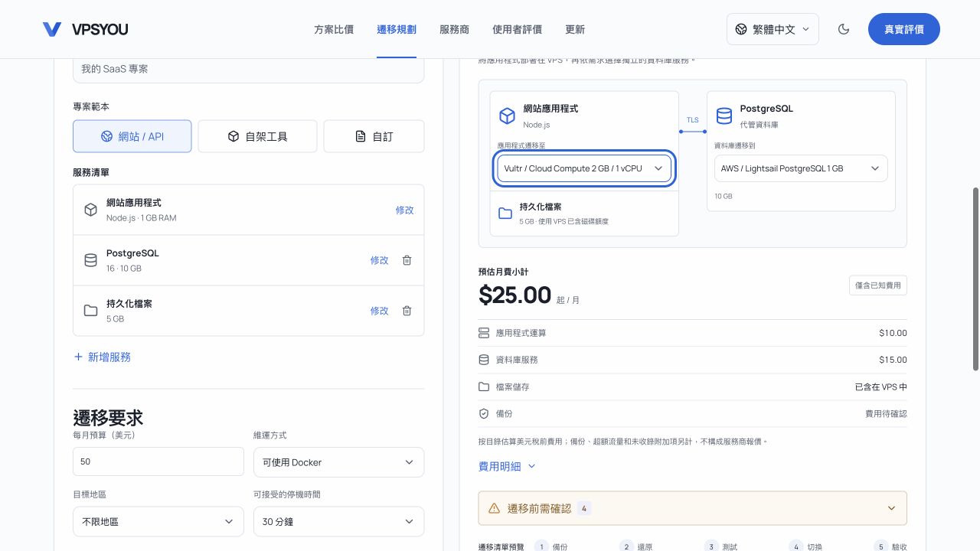Toggle dark mode moon icon
Image resolution: width=980 pixels, height=551 pixels.
tap(844, 29)
